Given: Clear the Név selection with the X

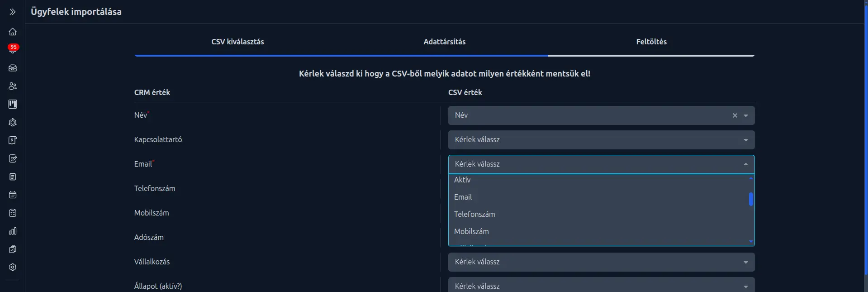Looking at the screenshot, I should coord(734,115).
